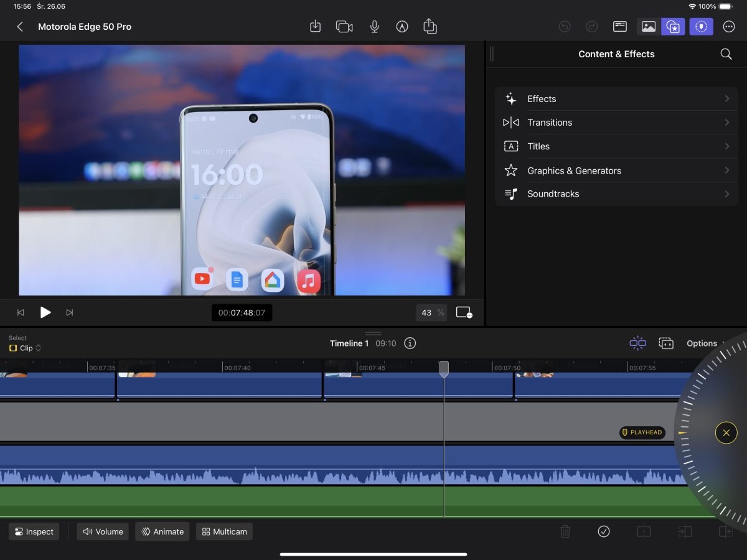Tap the 09:10 timeline duration
This screenshot has height=560, width=747.
tap(386, 343)
